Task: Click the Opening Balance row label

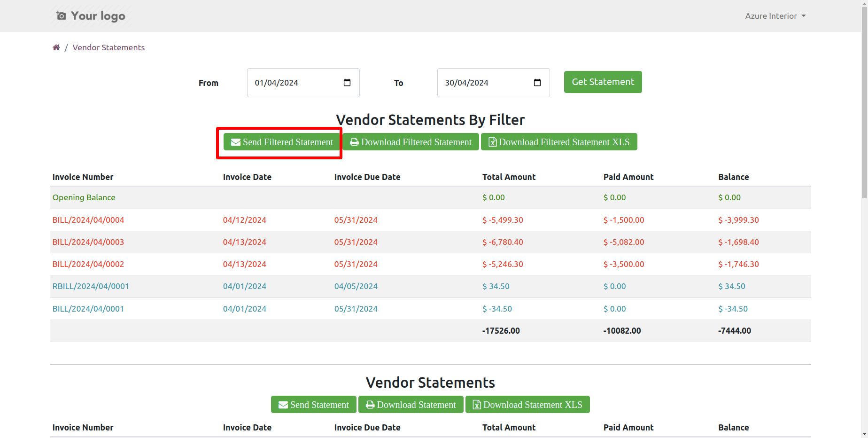Action: tap(84, 197)
